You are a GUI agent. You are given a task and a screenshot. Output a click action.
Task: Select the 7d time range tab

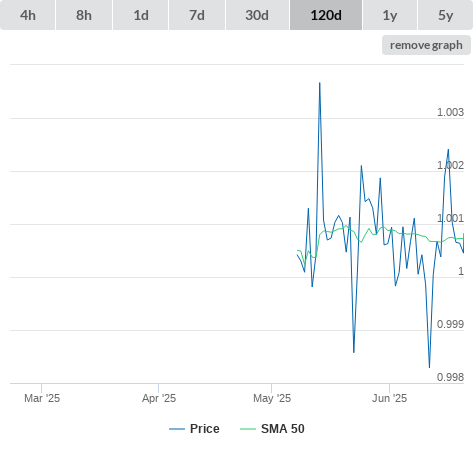coord(197,15)
